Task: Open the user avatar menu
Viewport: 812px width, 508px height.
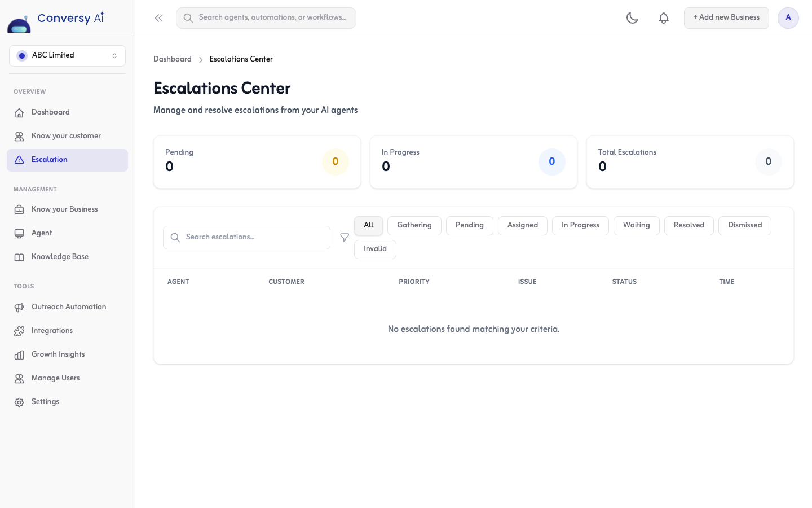Action: click(788, 18)
